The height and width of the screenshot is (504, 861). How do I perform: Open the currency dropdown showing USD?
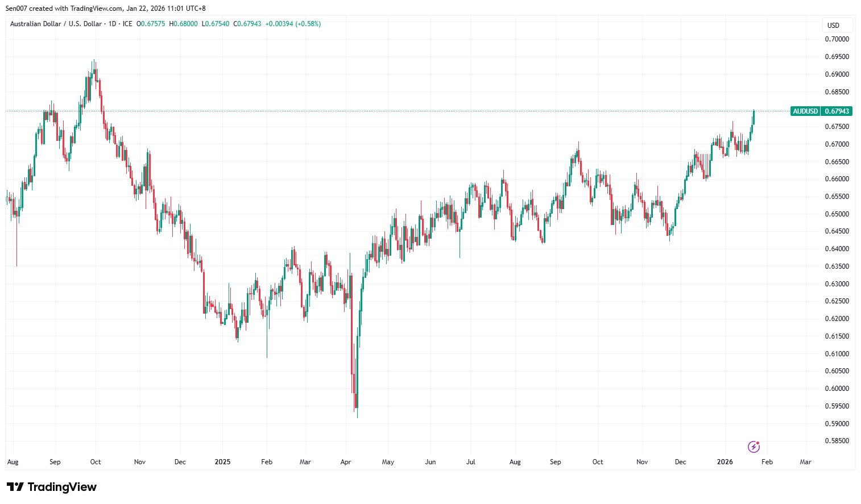click(x=837, y=25)
